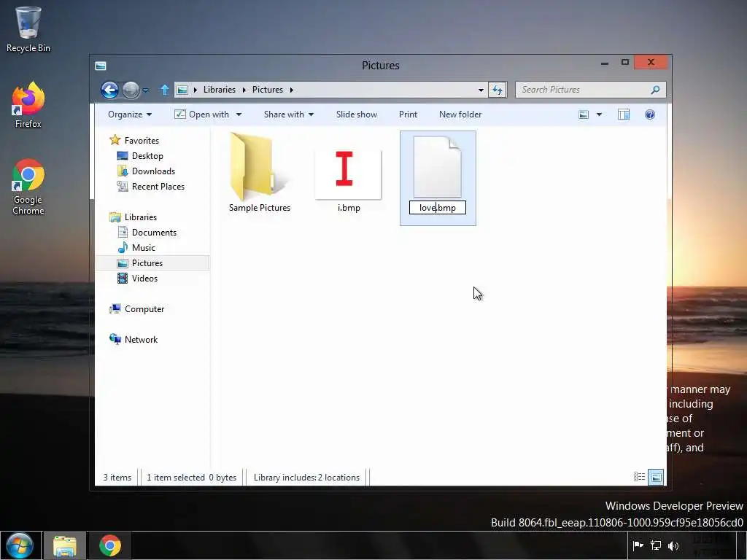
Task: Click the blank file icon being renamed
Action: coord(438,167)
